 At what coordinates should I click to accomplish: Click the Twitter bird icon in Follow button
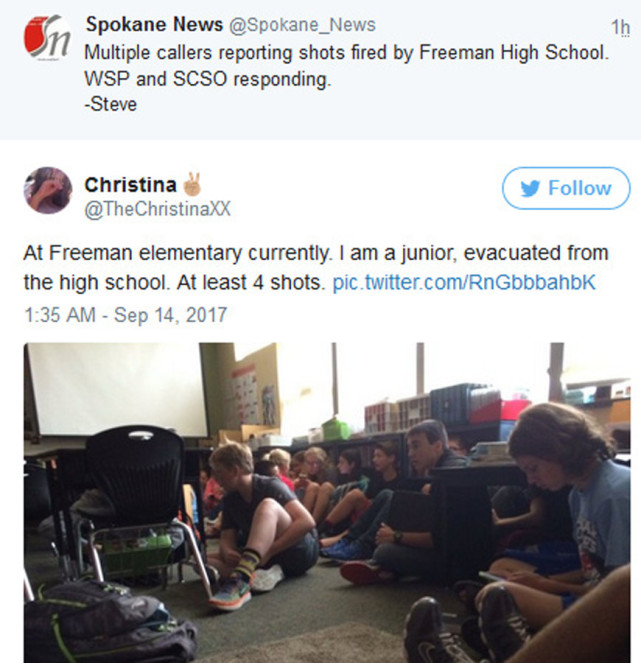pos(530,189)
